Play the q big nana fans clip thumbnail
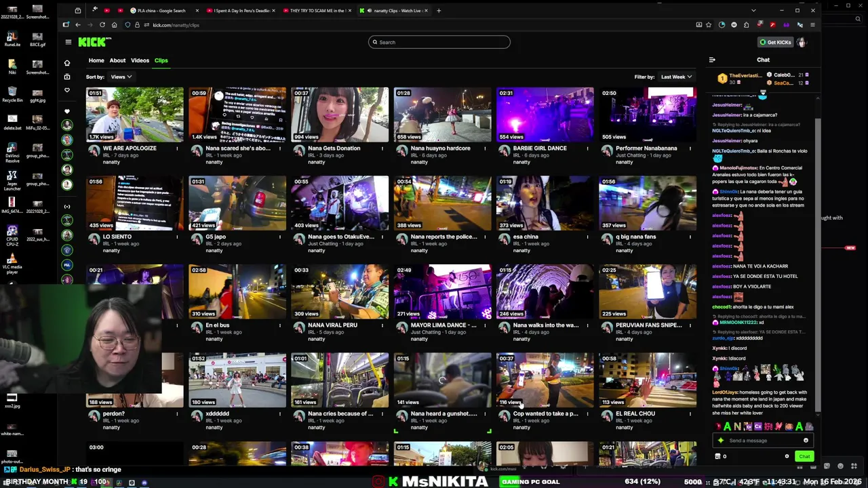868x488 pixels. [648, 203]
